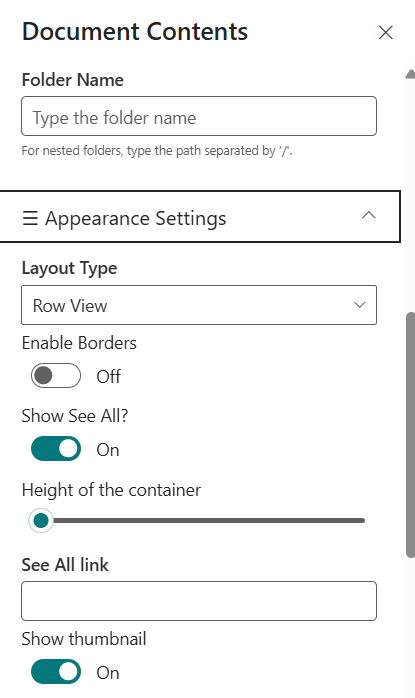Image resolution: width=415 pixels, height=698 pixels.
Task: Click the scrollbar up arrow
Action: (410, 74)
